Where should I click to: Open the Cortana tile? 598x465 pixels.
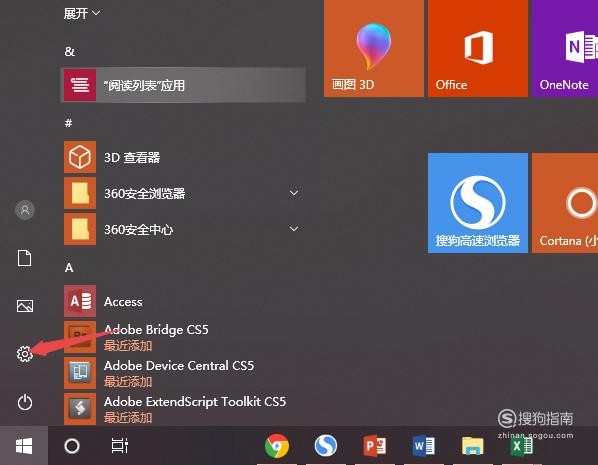coord(565,203)
